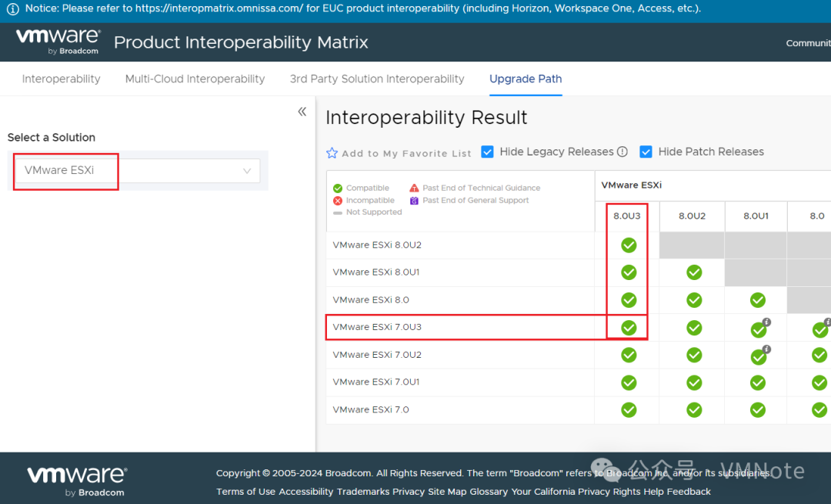Screen dimensions: 831x504
Task: Open the Interoperability tab
Action: point(61,79)
